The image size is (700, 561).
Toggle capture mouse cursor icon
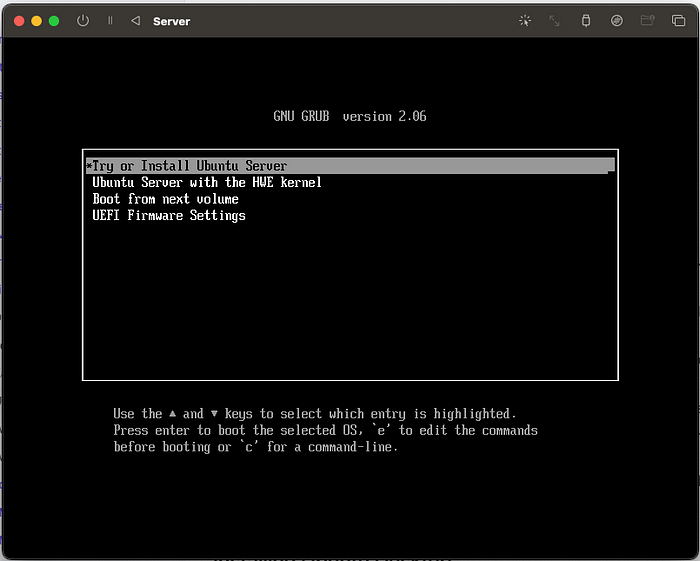pyautogui.click(x=525, y=21)
